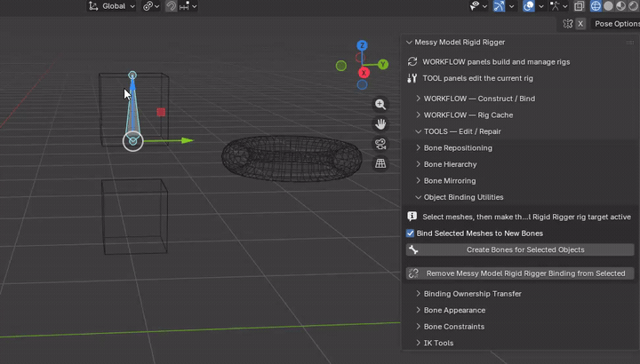Viewport: 640px width, 364px height.
Task: Click the selectability and visibility eye icon
Action: [x=475, y=6]
